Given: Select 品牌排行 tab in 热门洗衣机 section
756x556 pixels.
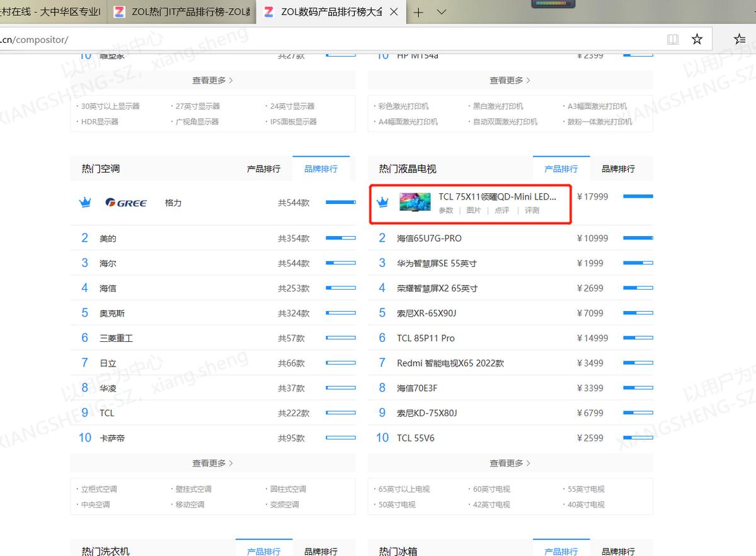Looking at the screenshot, I should (x=321, y=552).
